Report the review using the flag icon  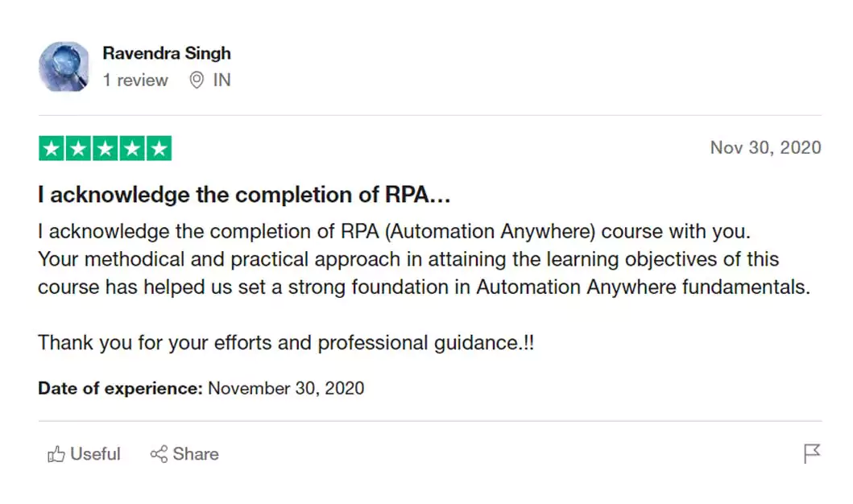812,454
